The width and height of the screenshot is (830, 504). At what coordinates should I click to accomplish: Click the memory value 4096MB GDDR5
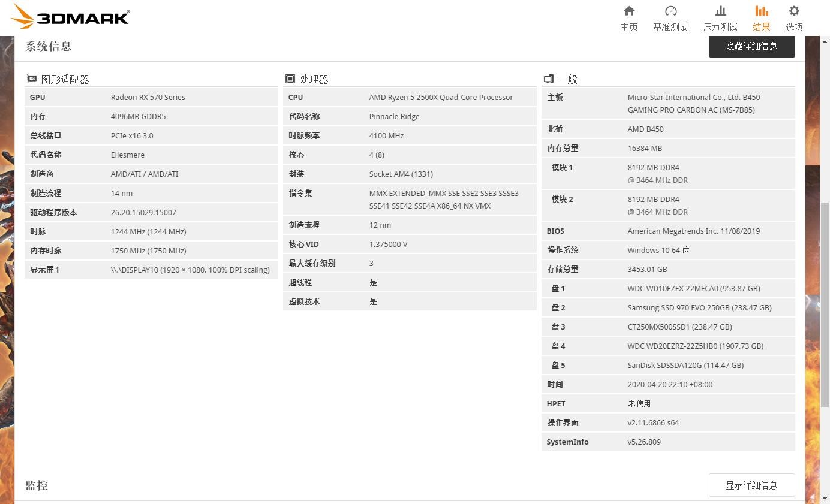[x=138, y=116]
